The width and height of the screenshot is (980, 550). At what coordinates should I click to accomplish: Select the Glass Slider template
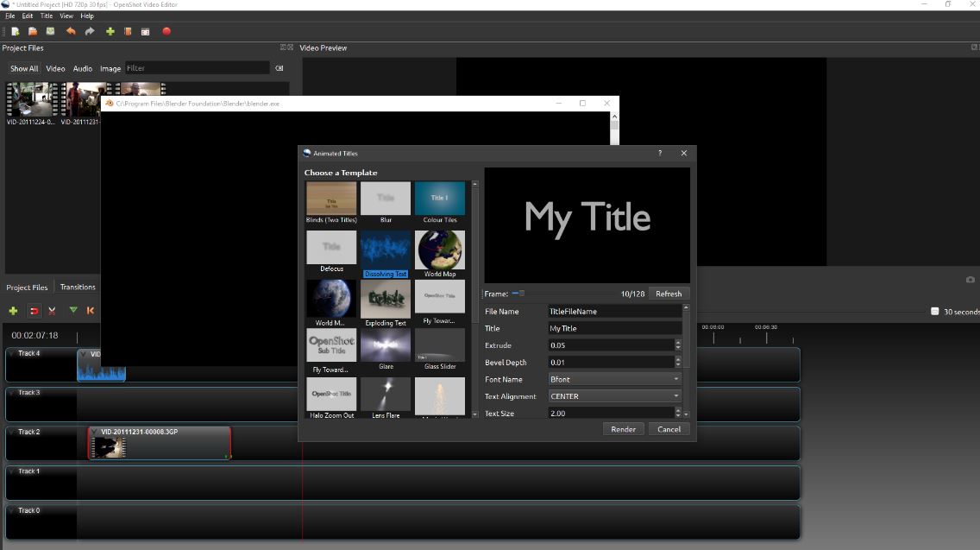[x=440, y=349]
